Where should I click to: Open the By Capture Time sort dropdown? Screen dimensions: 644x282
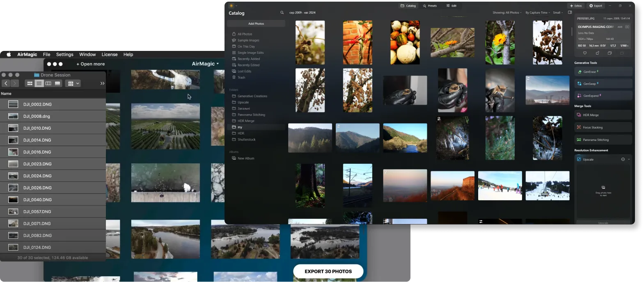538,12
